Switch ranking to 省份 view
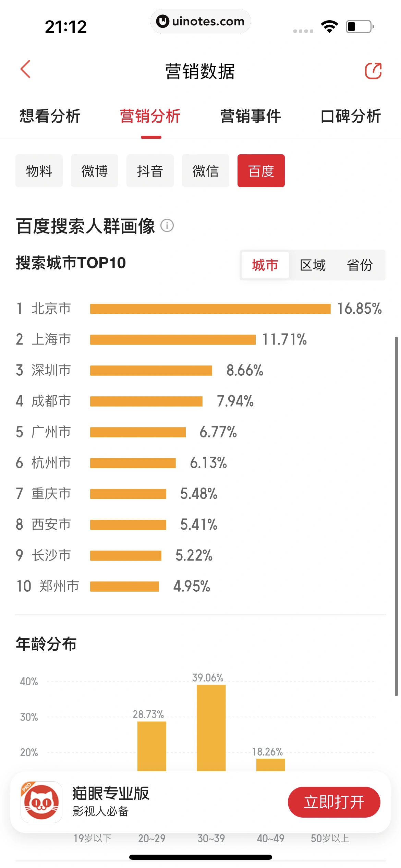This screenshot has width=401, height=868. (360, 265)
